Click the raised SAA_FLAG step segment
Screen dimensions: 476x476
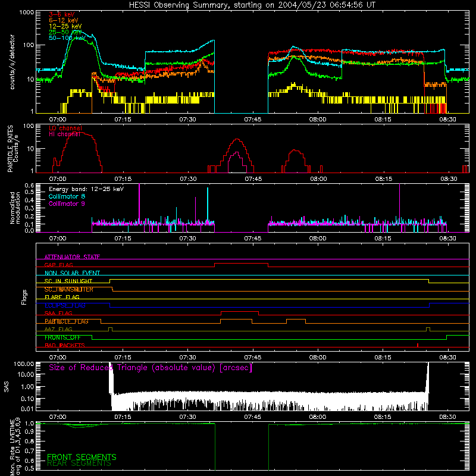(240, 312)
